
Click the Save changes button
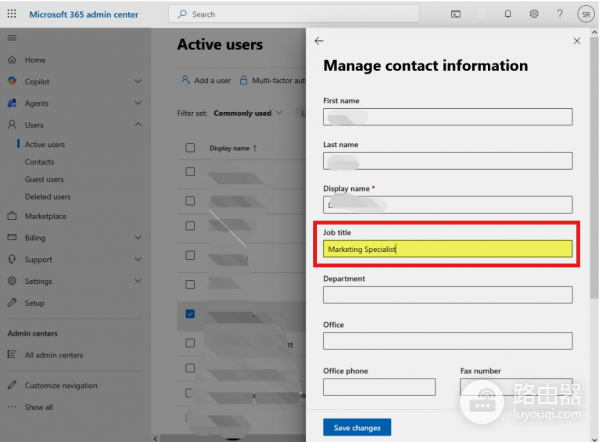[357, 428]
